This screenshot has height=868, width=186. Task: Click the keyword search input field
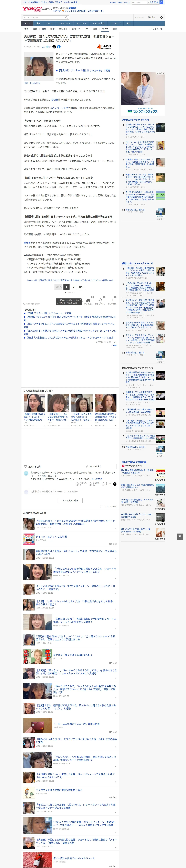pyautogui.click(x=44, y=18)
